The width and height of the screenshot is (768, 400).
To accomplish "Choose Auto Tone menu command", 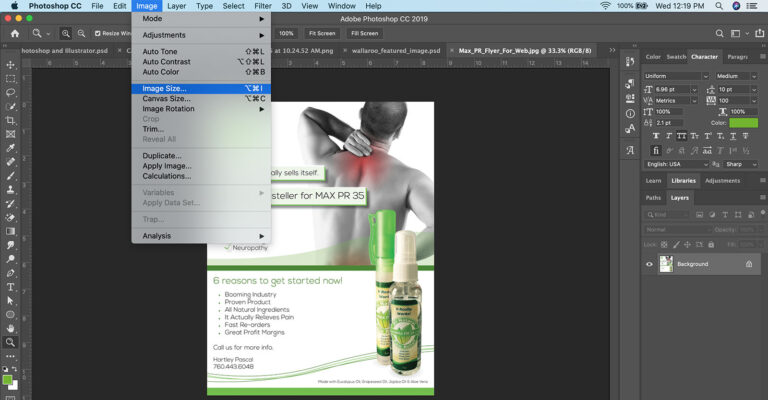I will pyautogui.click(x=201, y=51).
